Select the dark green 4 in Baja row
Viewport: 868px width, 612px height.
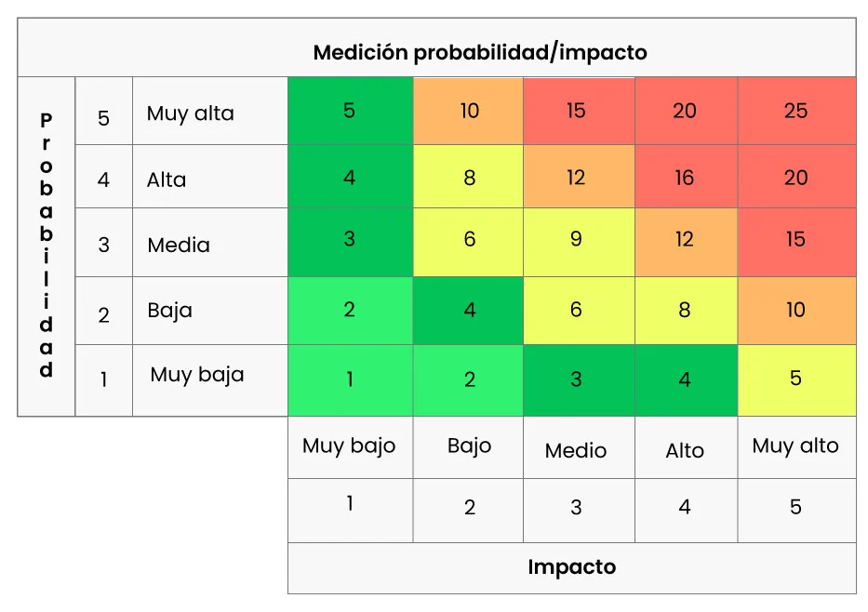point(469,310)
